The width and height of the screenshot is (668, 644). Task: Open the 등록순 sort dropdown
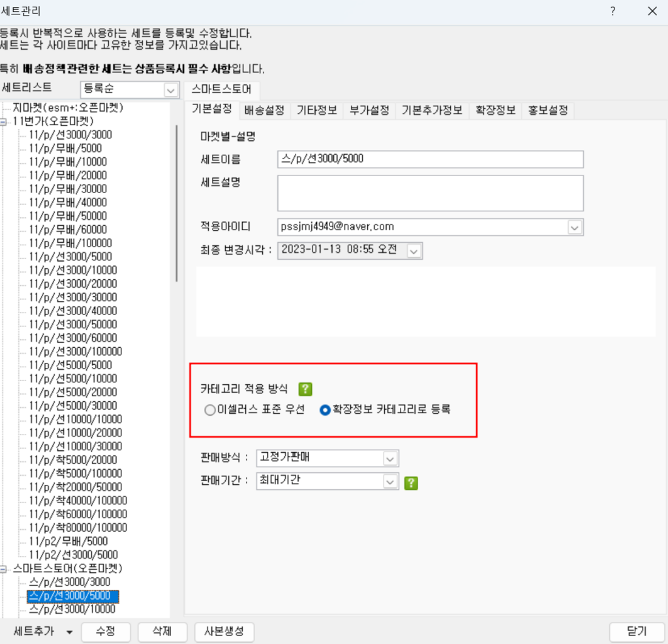pos(170,90)
